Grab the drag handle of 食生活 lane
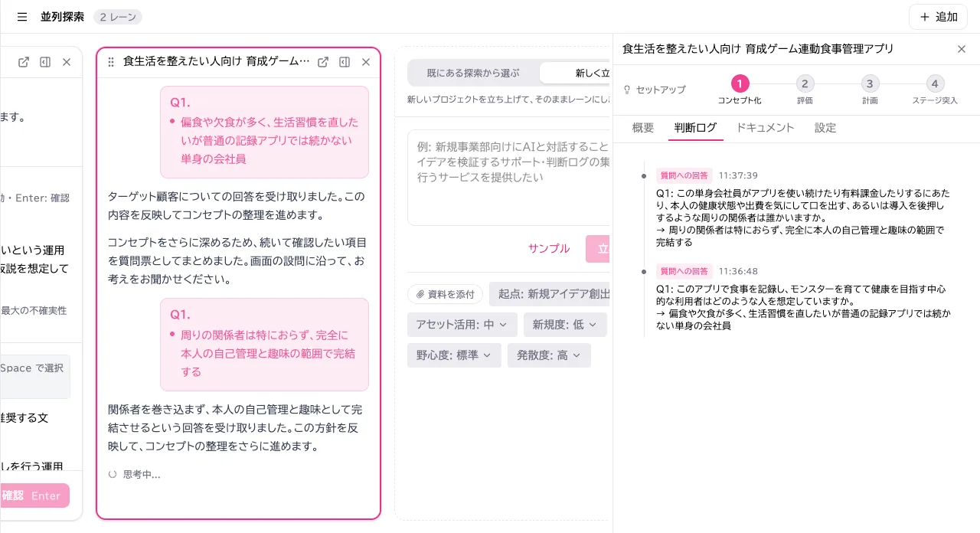This screenshot has height=533, width=980. [x=111, y=62]
